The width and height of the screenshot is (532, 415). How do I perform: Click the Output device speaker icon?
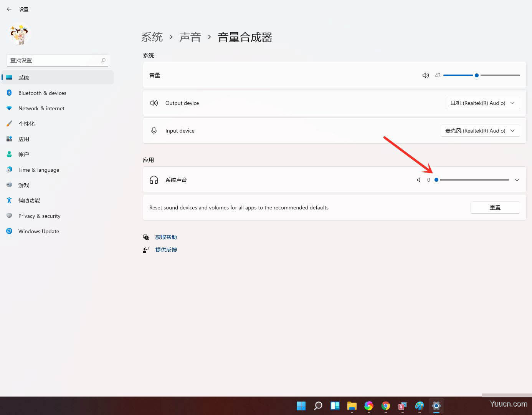tap(154, 103)
